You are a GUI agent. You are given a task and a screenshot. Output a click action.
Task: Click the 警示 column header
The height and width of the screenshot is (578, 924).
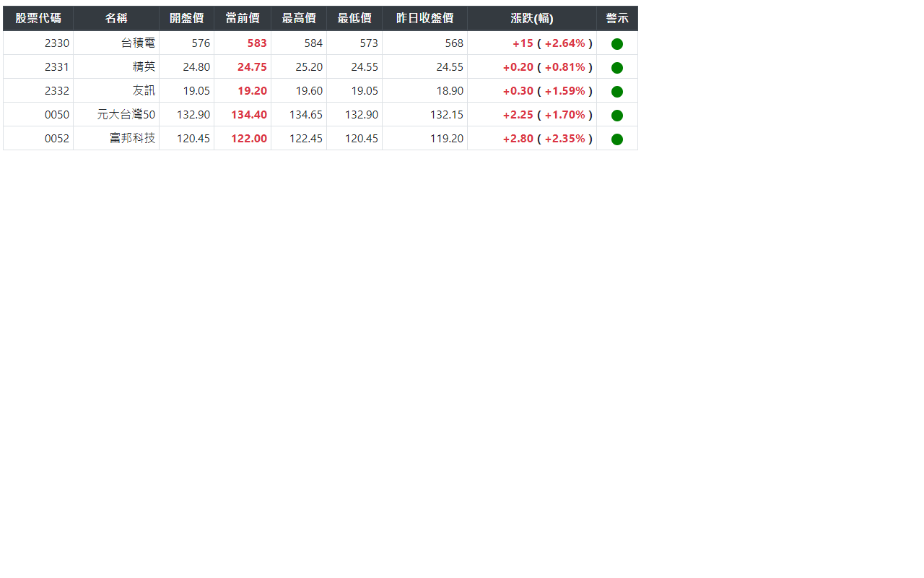click(x=616, y=18)
